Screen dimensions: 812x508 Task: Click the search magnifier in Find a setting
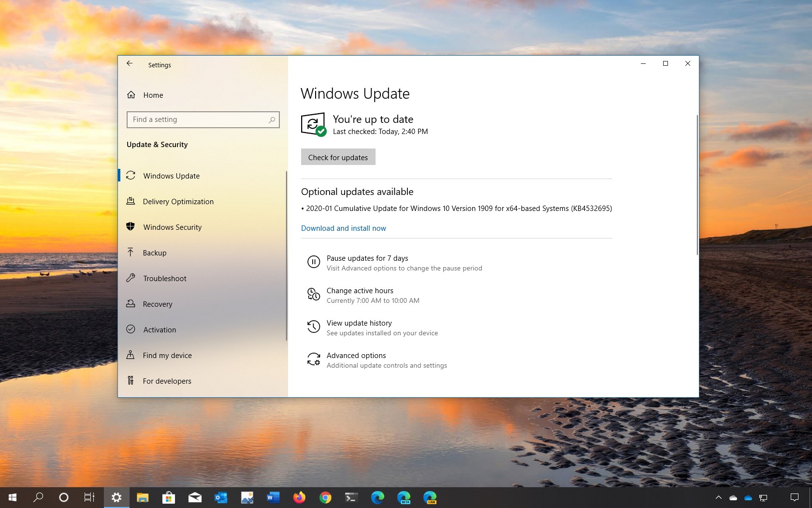click(272, 120)
